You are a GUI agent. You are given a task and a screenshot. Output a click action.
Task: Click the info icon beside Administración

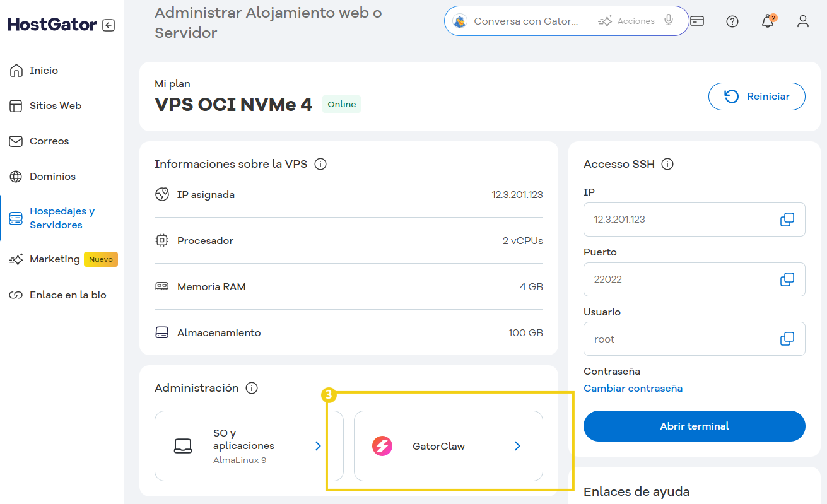pos(252,388)
